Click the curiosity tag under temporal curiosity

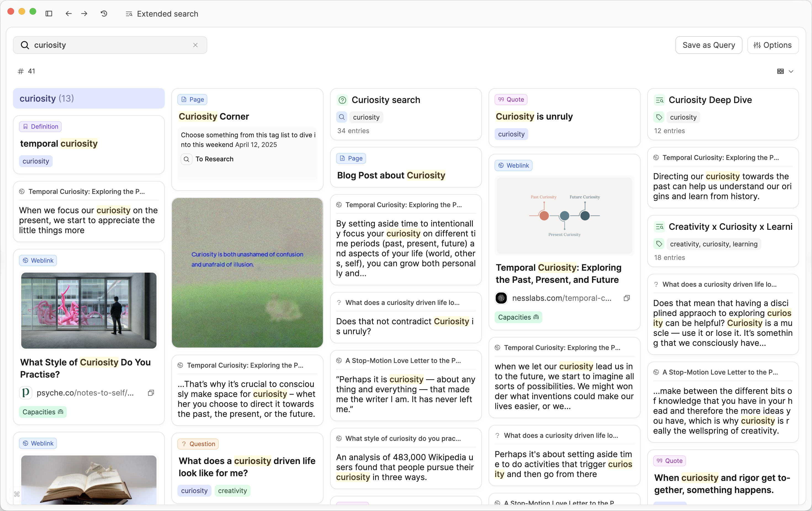tap(36, 161)
